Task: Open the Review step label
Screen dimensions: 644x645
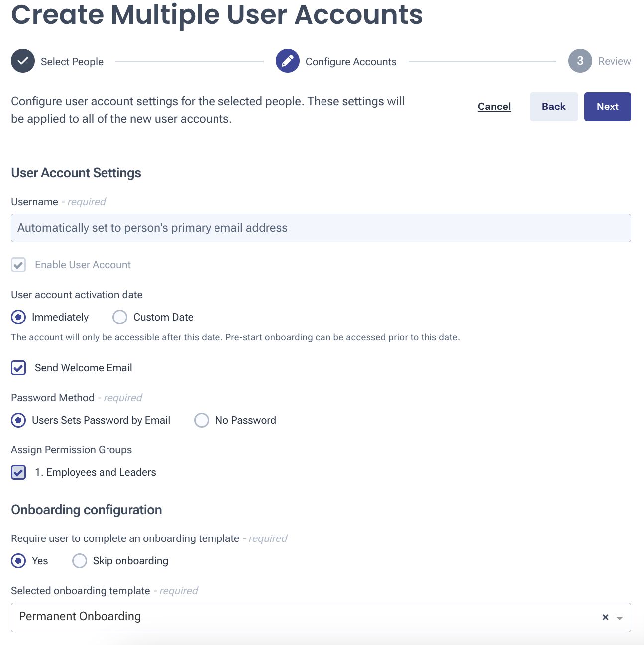Action: click(x=615, y=61)
